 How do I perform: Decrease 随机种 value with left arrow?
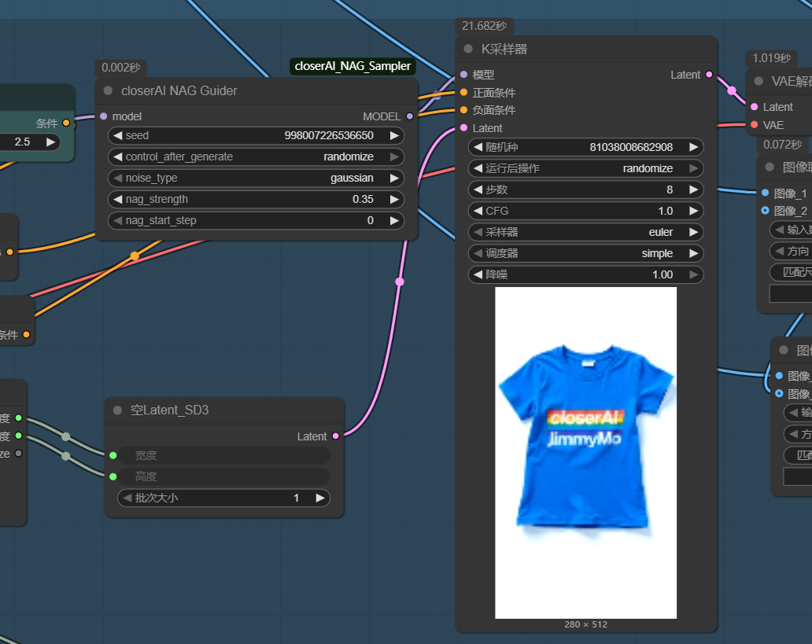click(x=478, y=147)
